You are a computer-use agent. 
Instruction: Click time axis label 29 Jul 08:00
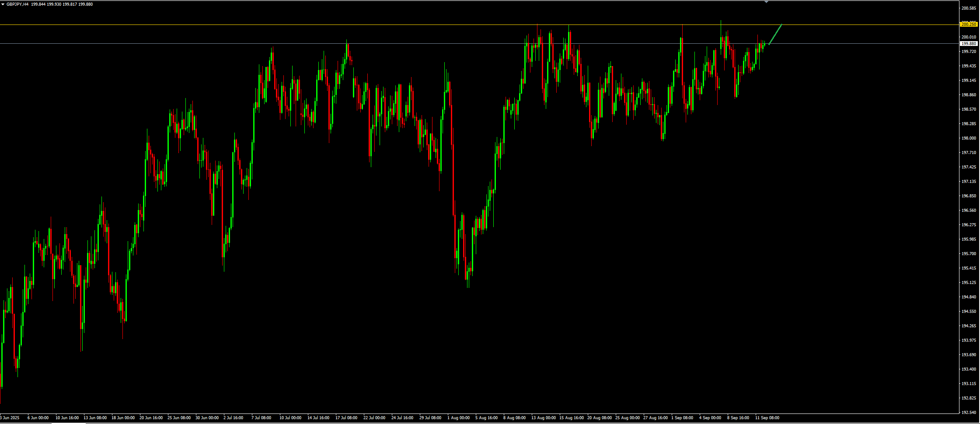pyautogui.click(x=430, y=418)
